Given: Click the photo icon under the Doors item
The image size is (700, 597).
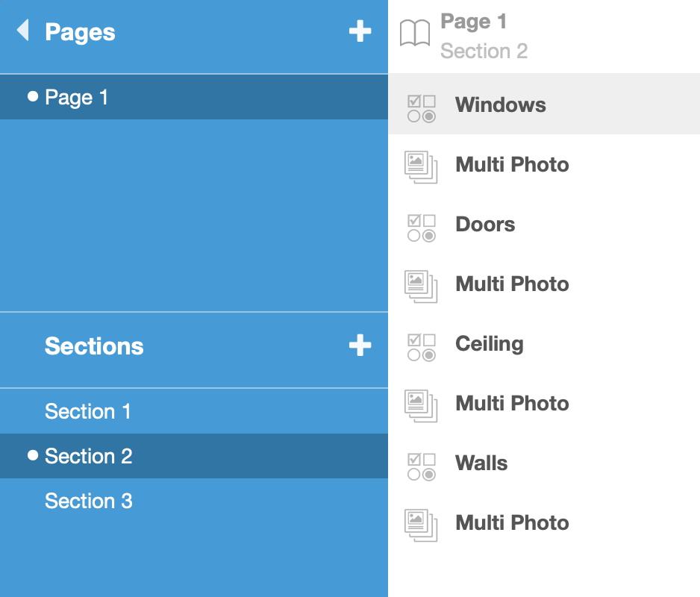Looking at the screenshot, I should tap(421, 285).
